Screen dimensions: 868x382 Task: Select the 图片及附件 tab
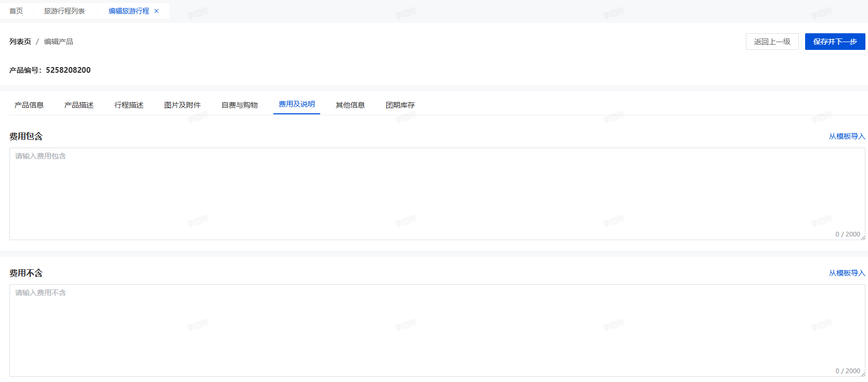182,105
